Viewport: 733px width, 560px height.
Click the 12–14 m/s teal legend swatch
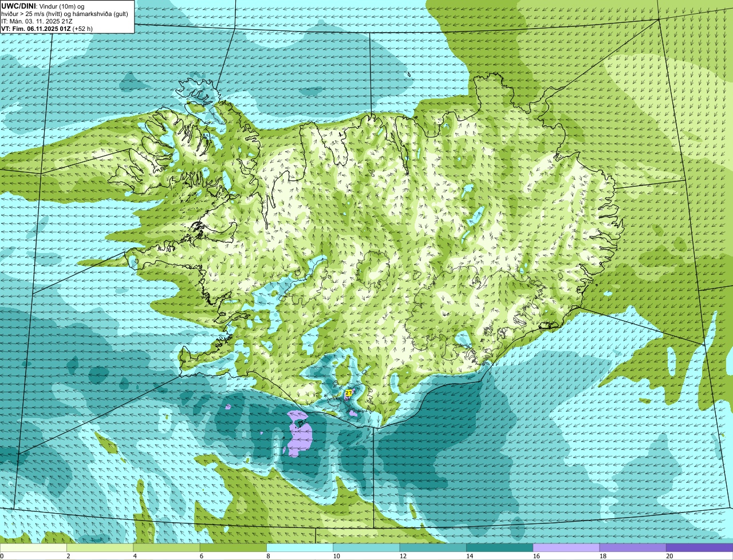pyautogui.click(x=433, y=547)
